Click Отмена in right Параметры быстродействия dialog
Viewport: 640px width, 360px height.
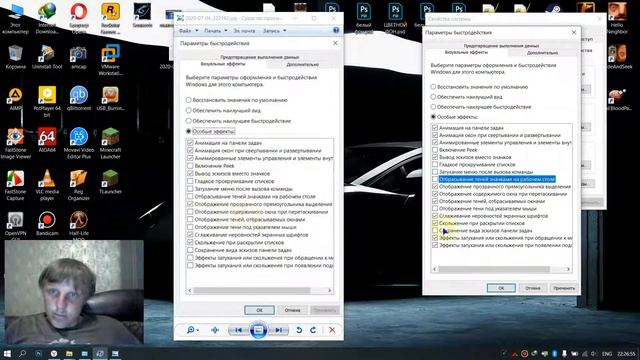tap(533, 288)
